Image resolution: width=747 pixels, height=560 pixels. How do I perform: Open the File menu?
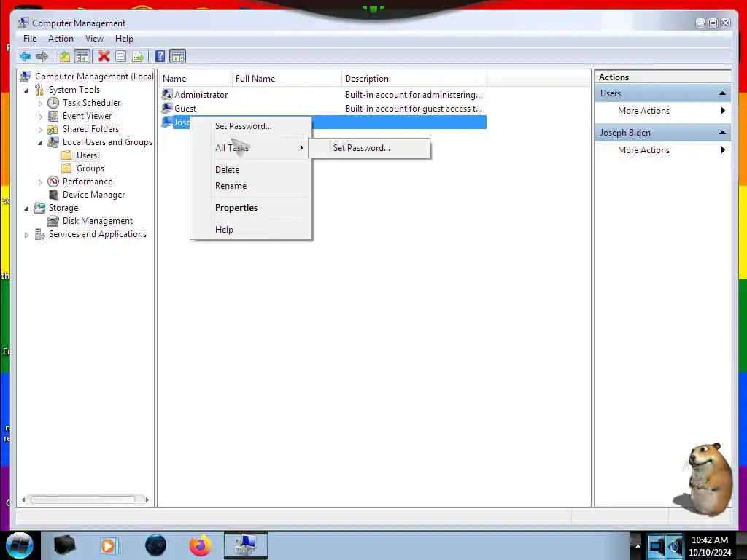click(x=29, y=39)
